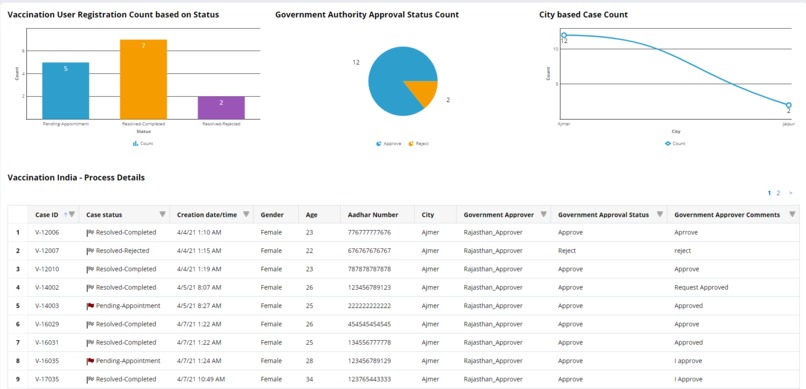Click creation time 4/7/21 10:49 AM

(x=201, y=379)
